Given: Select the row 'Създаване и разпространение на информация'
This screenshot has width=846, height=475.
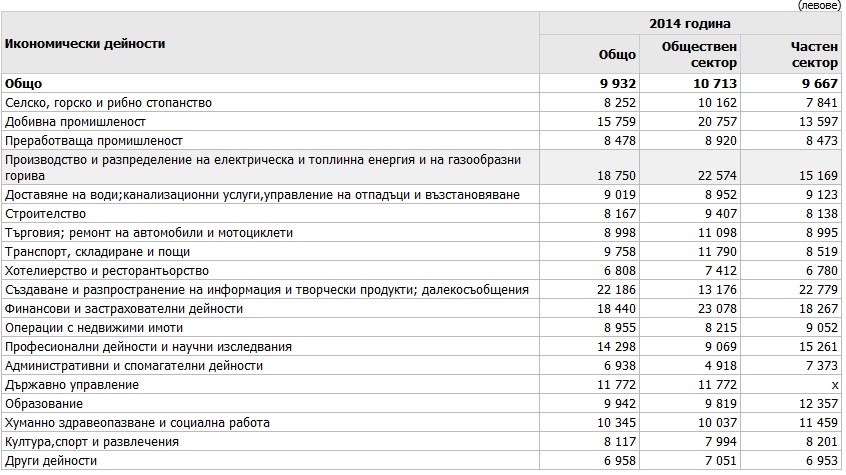Looking at the screenshot, I should (x=421, y=289).
